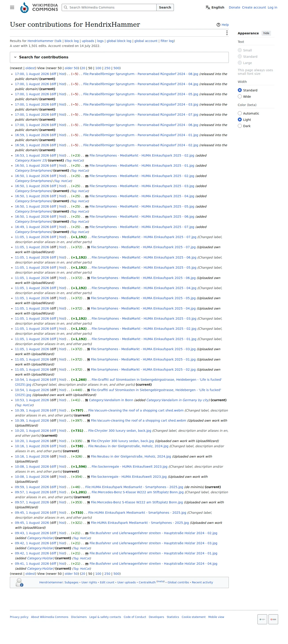Open Category:Xiaomi 15 link
288x644 pixels.
coord(31,161)
